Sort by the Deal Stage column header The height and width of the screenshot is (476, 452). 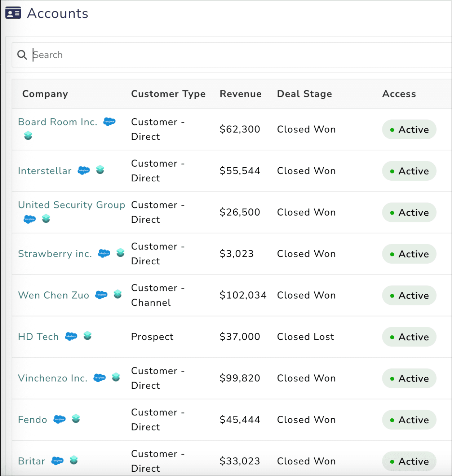(x=304, y=94)
